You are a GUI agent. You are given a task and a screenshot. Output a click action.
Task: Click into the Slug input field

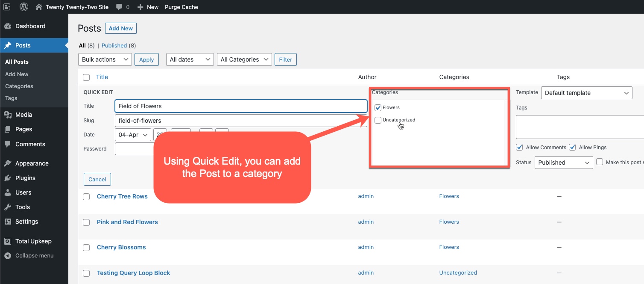(240, 121)
